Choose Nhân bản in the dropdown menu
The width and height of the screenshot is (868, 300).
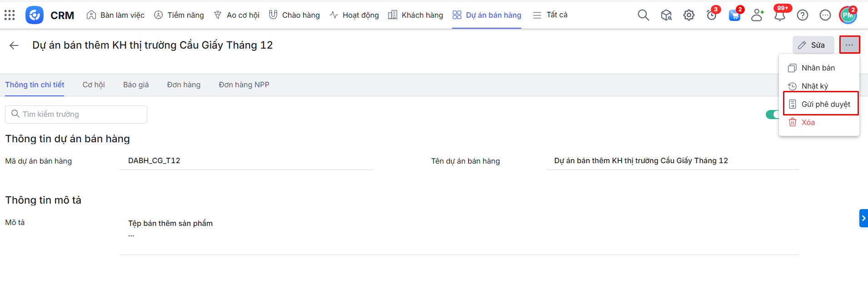coord(818,68)
